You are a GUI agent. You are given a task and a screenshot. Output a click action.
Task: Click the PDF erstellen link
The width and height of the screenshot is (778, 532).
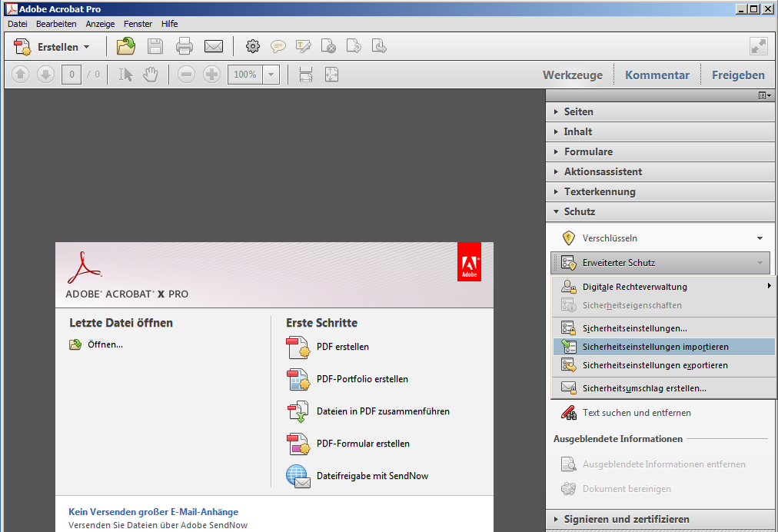pyautogui.click(x=342, y=347)
